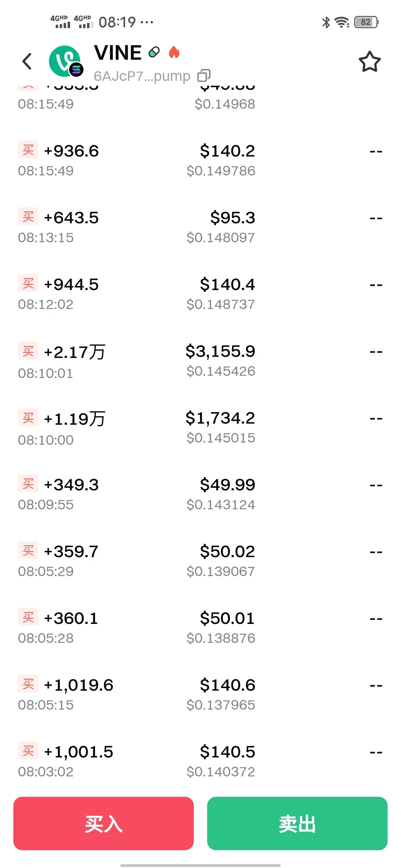Tap the shortened address 6AJcP7...pump text

[x=142, y=76]
